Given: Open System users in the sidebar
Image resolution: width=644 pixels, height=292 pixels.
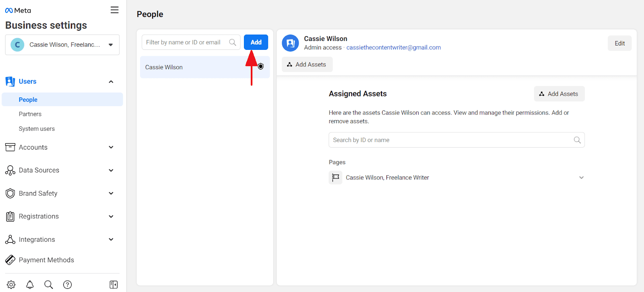Looking at the screenshot, I should pyautogui.click(x=37, y=129).
